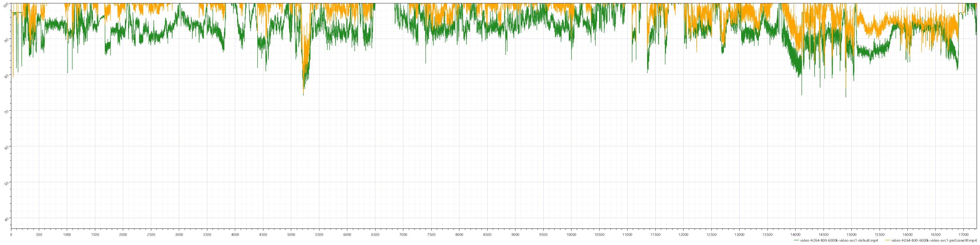Click the 40 y-axis tick label

coord(6,218)
